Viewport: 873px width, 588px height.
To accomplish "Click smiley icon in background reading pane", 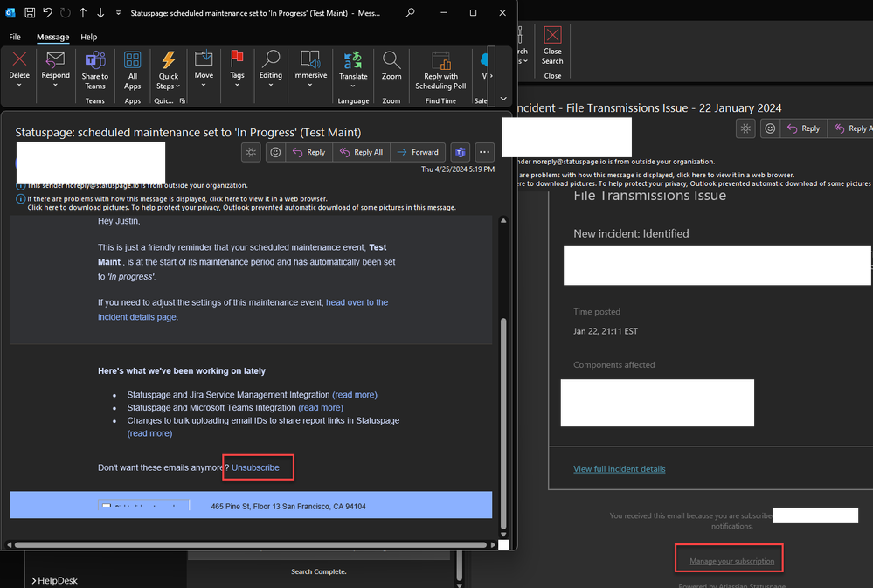I will click(770, 128).
